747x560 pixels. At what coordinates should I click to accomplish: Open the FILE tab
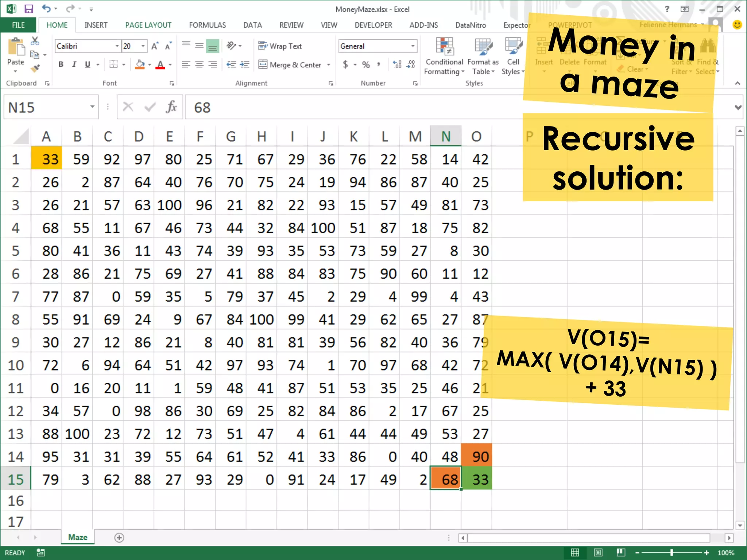click(x=18, y=25)
